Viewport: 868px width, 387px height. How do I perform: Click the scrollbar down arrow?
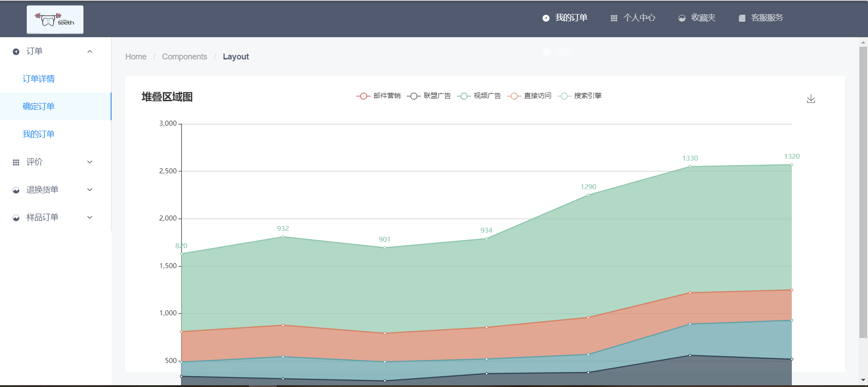(x=863, y=380)
